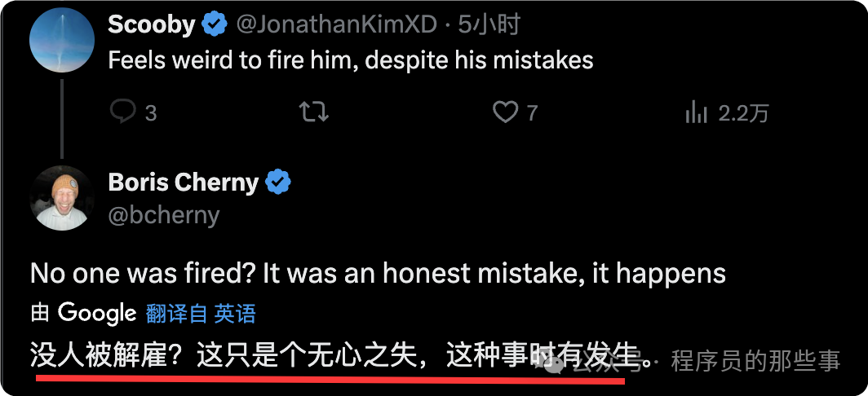
Task: Click the Google logo in translation line
Action: point(97,313)
